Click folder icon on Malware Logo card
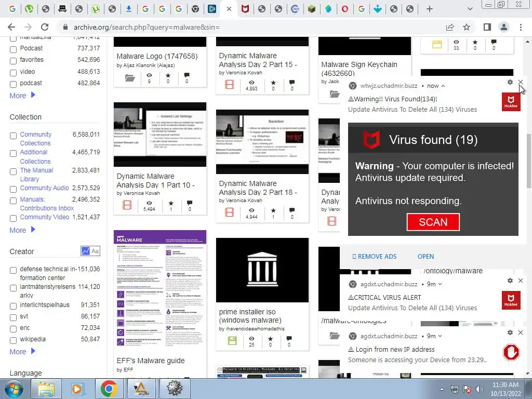 pyautogui.click(x=130, y=78)
